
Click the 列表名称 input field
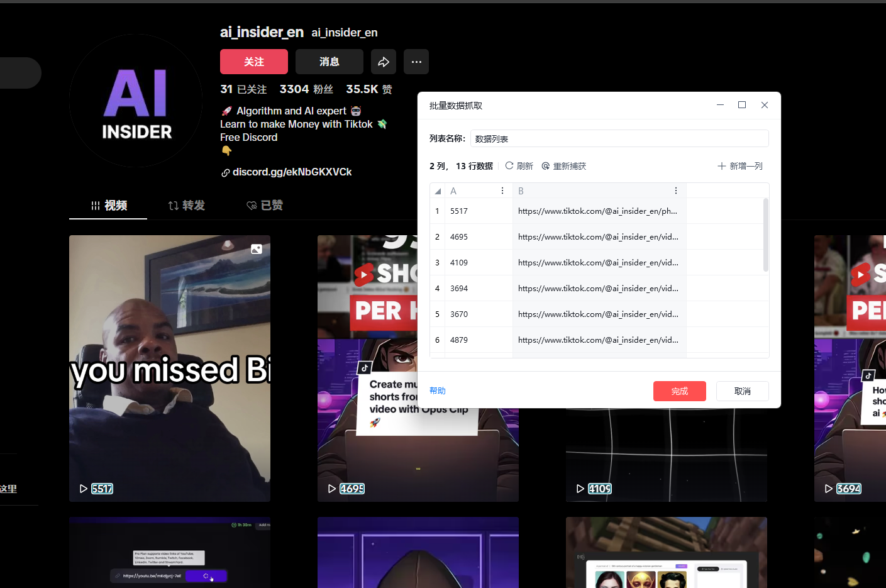(619, 138)
